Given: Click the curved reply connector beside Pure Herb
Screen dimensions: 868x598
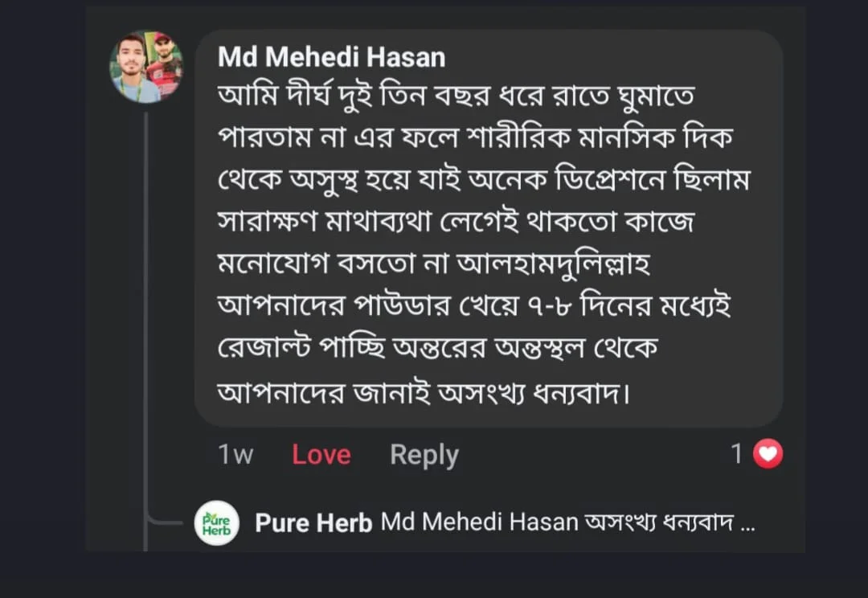Looking at the screenshot, I should 165,522.
